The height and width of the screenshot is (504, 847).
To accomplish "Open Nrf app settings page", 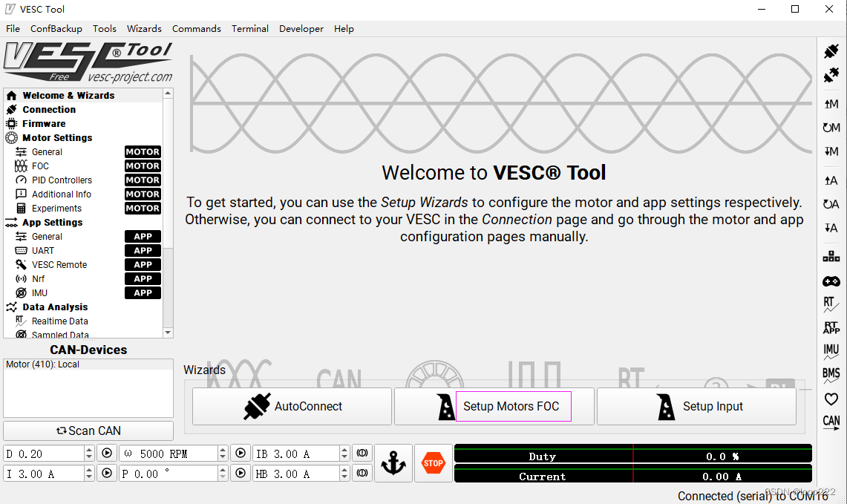I will click(83, 279).
